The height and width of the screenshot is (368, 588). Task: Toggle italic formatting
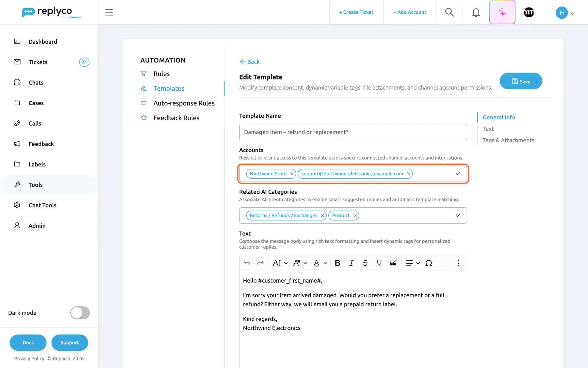coord(351,263)
